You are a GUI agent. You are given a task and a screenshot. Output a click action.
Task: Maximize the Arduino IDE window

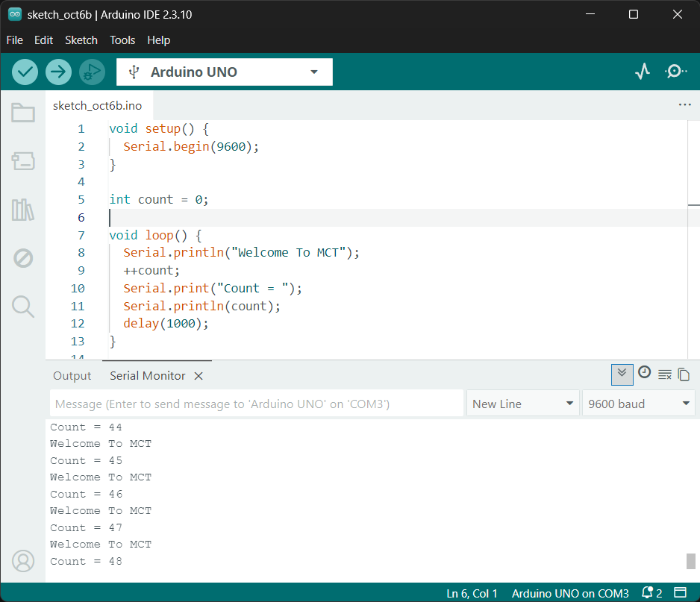click(633, 14)
